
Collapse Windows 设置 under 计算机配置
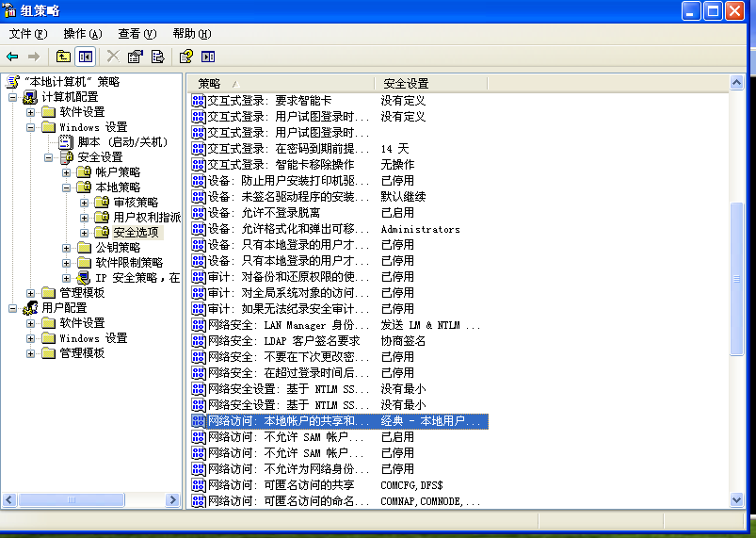coord(30,128)
